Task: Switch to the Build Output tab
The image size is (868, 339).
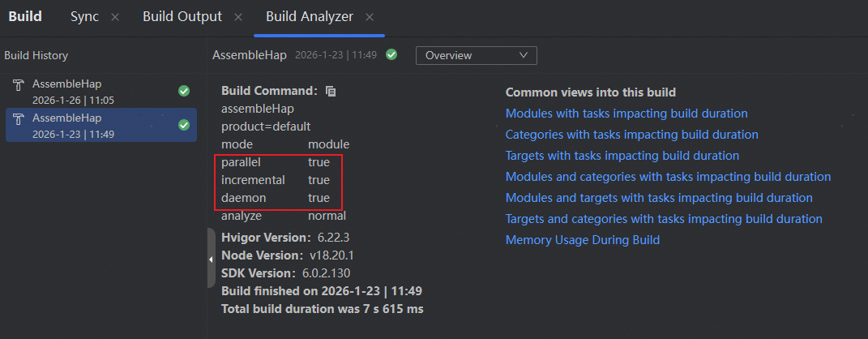Action: 182,17
